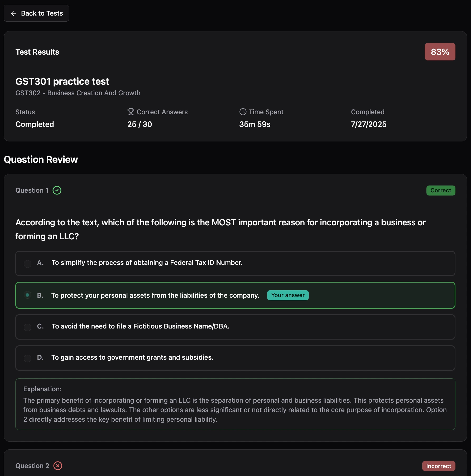471x476 pixels.
Task: Click the trophy icon beside Correct Answers
Action: 131,112
